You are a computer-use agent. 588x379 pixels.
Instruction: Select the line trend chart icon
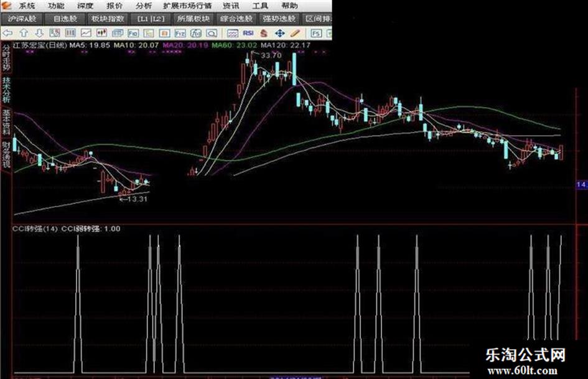86,34
